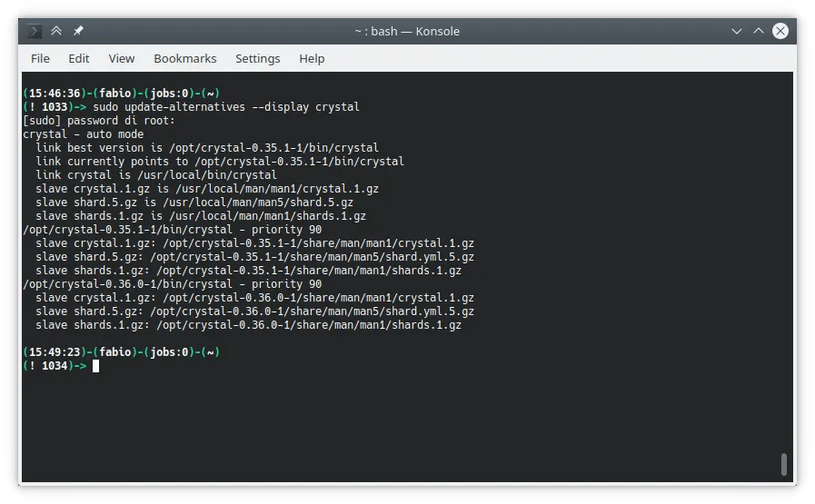This screenshot has height=504, width=815.
Task: Minimize the Konsole window
Action: click(737, 31)
